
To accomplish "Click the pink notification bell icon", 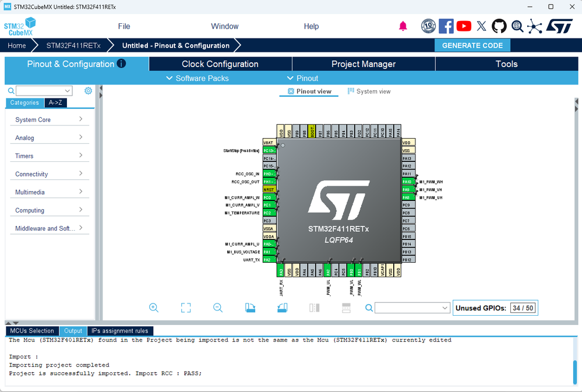I will pyautogui.click(x=403, y=26).
